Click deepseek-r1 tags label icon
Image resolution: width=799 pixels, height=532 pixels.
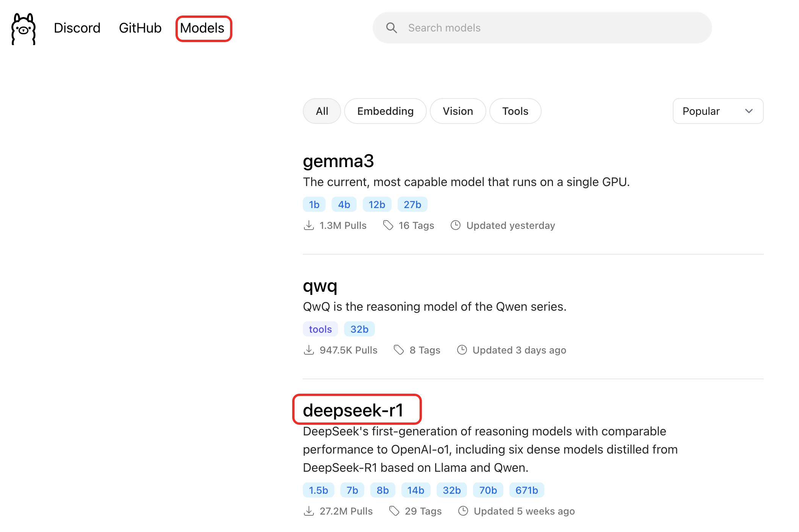(394, 511)
